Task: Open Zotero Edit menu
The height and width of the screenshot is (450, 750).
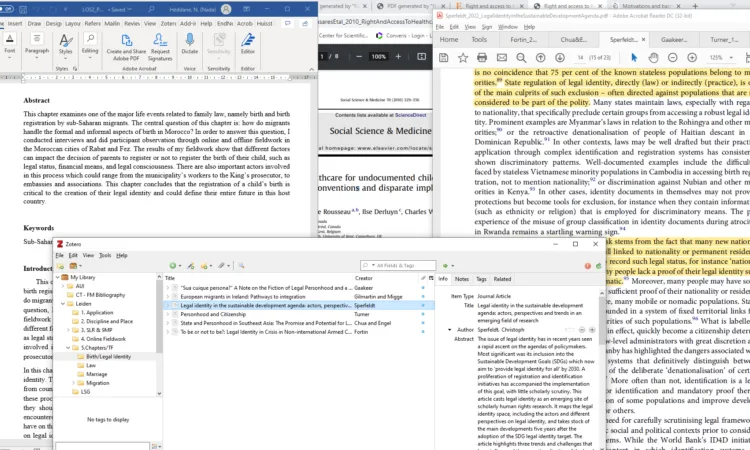Action: coord(73,255)
